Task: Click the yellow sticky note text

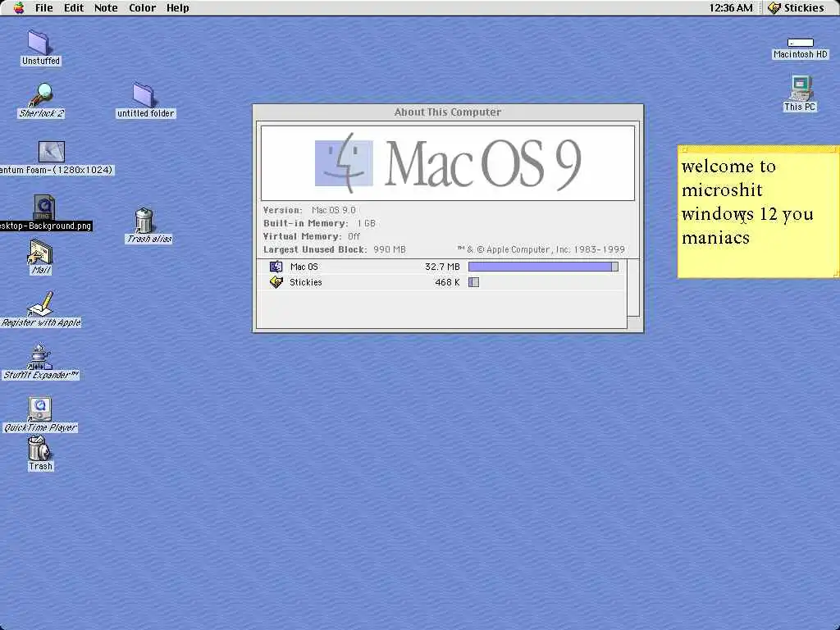Action: point(747,202)
